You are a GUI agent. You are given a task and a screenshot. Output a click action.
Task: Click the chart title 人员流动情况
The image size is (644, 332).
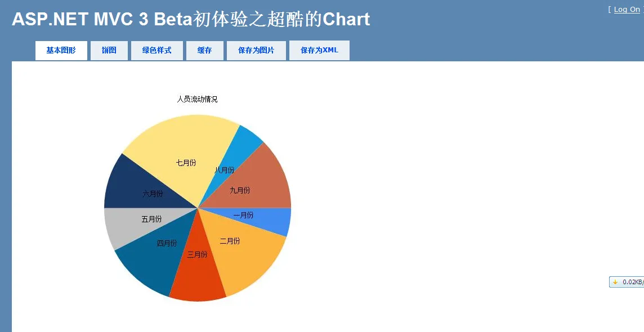197,99
